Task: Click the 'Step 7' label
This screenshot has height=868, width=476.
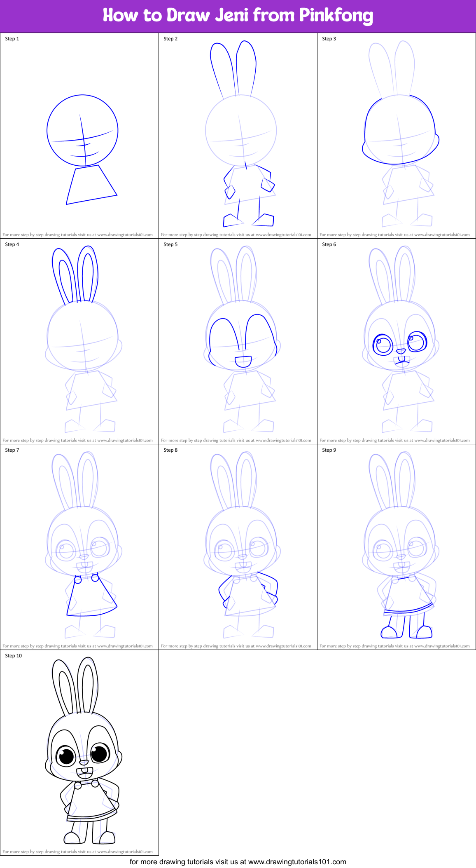Action: click(12, 450)
